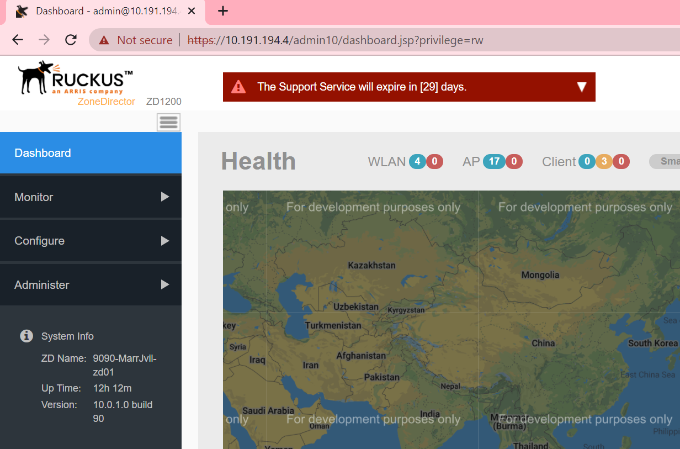Open a new browser tab

point(223,11)
